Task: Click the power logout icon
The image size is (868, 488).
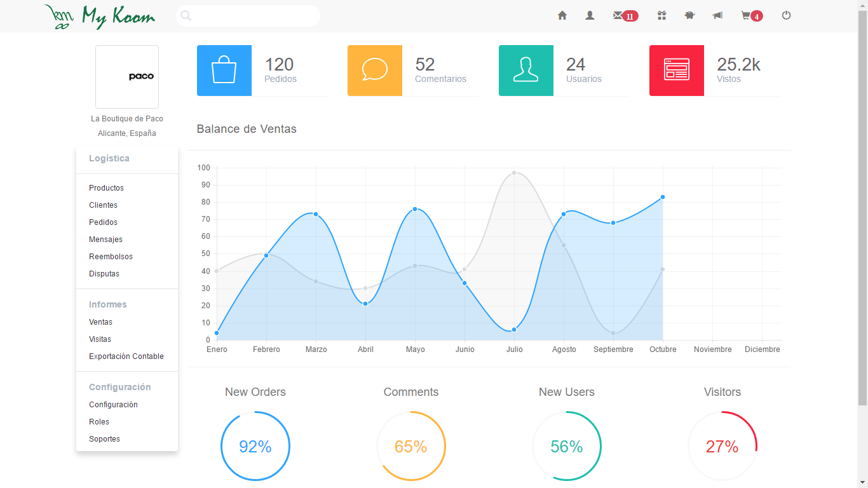Action: (x=786, y=16)
